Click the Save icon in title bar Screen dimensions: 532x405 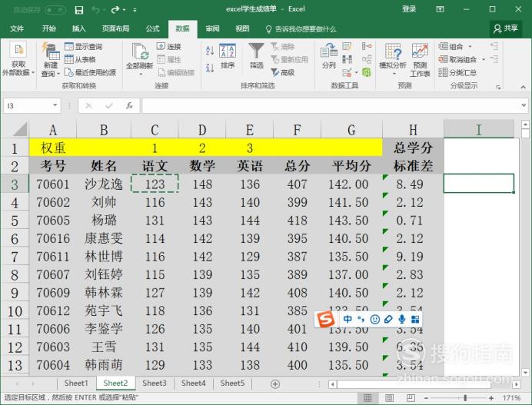[x=79, y=10]
